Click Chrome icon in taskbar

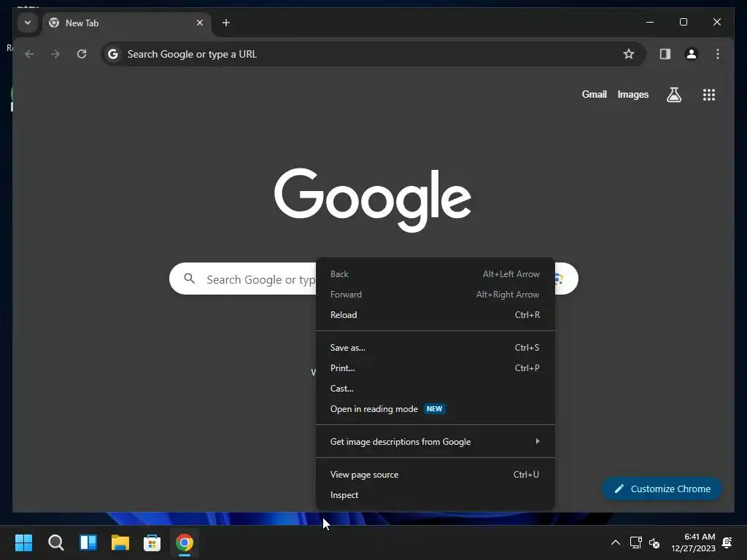tap(185, 542)
